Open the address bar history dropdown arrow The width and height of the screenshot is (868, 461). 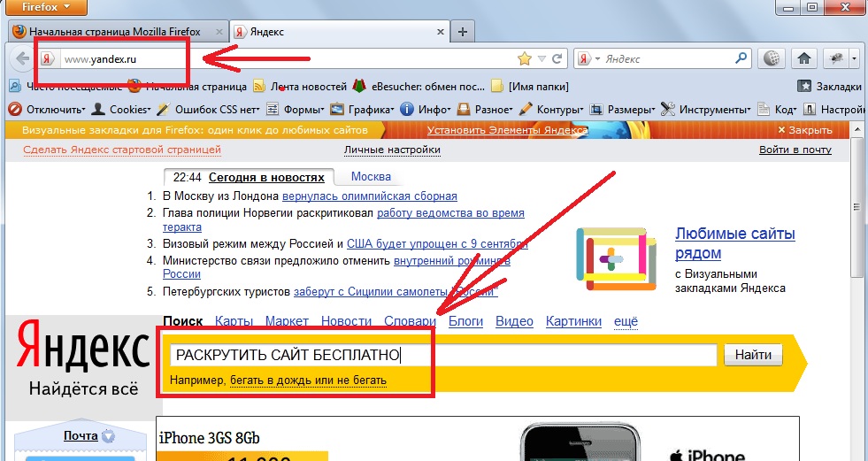click(542, 58)
